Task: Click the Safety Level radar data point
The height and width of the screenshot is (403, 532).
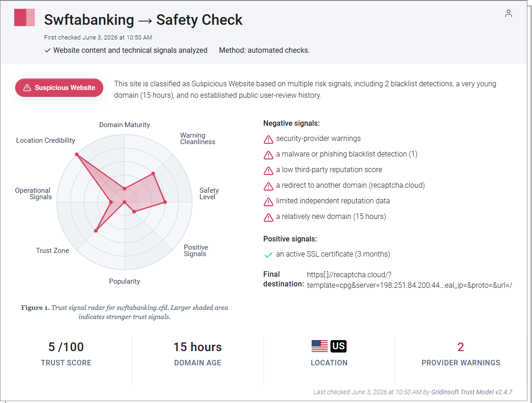Action: [165, 202]
